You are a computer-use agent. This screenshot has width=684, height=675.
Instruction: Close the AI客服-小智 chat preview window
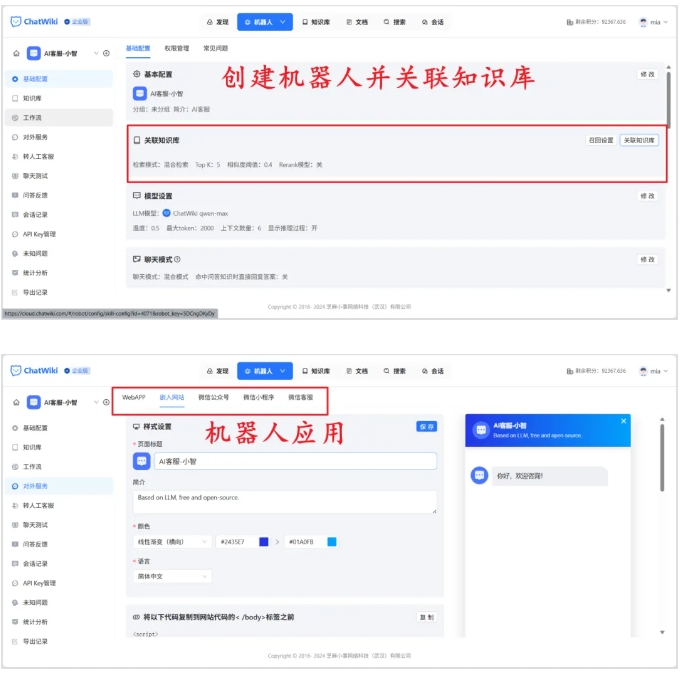click(x=623, y=421)
